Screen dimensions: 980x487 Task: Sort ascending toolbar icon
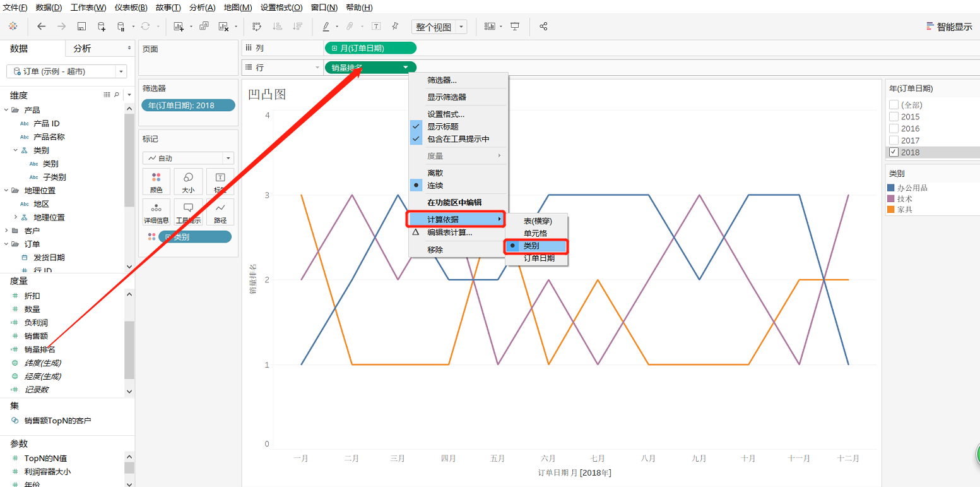click(x=276, y=27)
